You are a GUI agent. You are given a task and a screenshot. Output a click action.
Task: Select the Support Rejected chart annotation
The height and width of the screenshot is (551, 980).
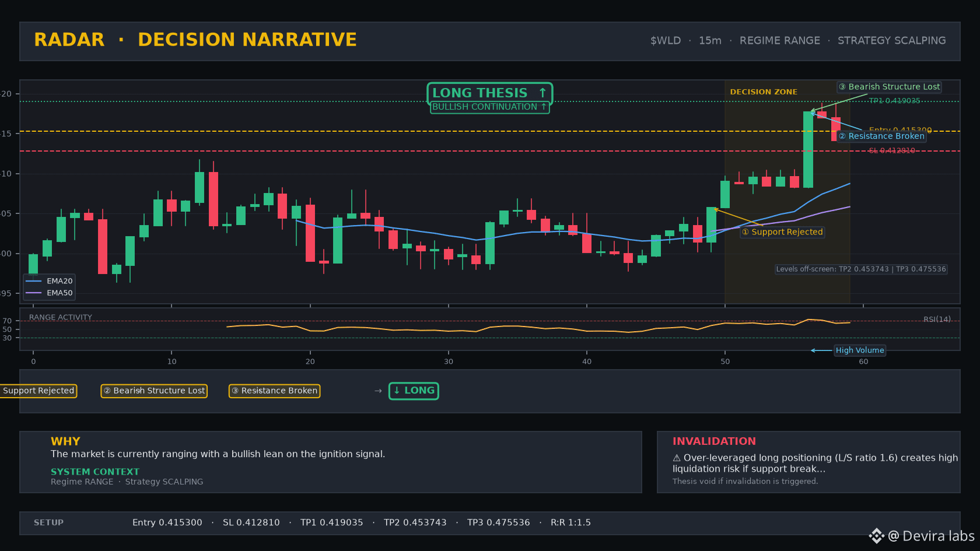(782, 232)
